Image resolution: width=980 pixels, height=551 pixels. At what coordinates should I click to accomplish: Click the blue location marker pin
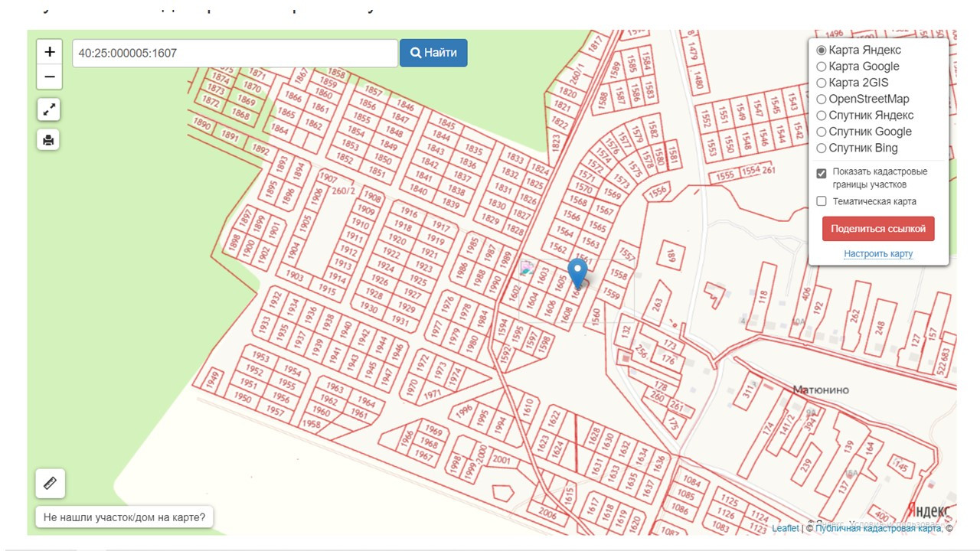tap(578, 274)
